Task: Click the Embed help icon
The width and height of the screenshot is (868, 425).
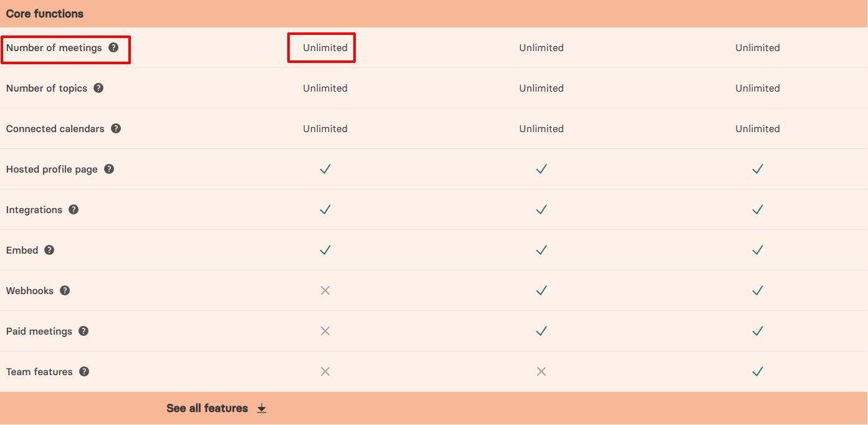Action: (49, 250)
